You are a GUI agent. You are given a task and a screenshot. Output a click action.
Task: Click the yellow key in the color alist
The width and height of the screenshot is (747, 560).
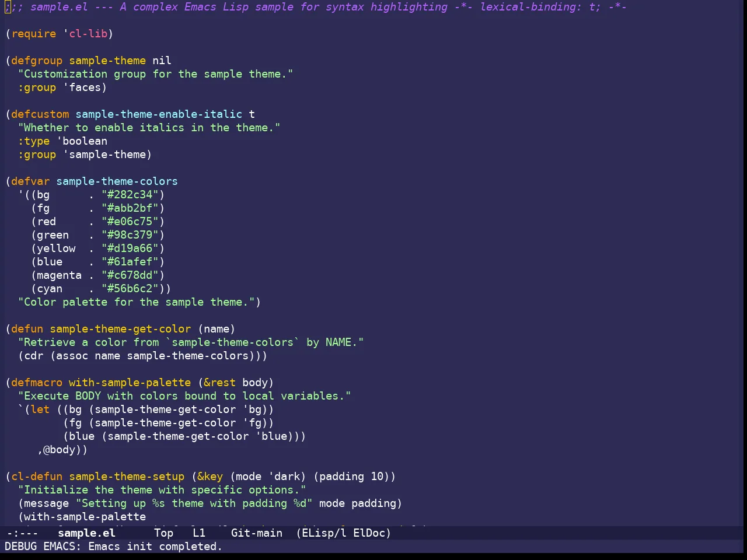(x=56, y=249)
